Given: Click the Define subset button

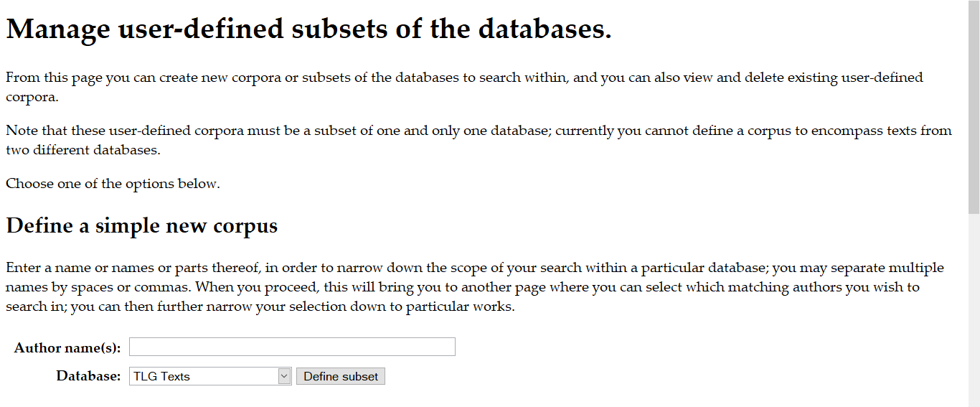Looking at the screenshot, I should coord(341,376).
